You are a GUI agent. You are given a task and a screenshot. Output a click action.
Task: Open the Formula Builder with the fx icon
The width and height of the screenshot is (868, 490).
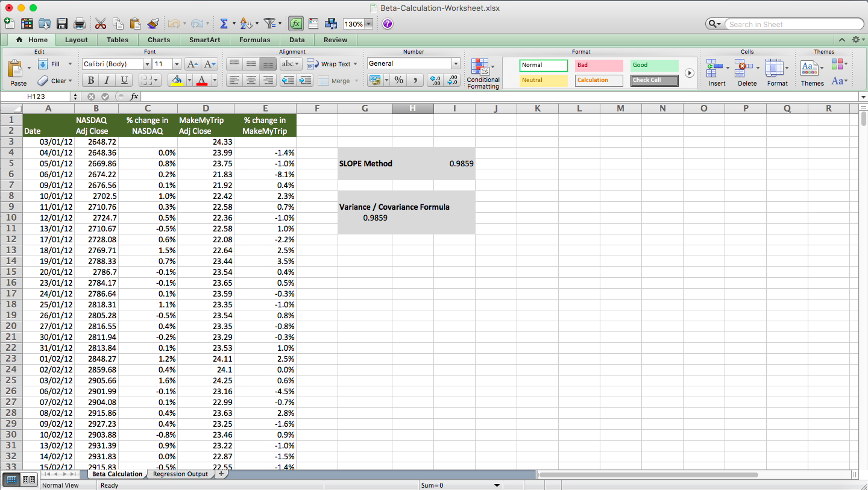pos(296,23)
